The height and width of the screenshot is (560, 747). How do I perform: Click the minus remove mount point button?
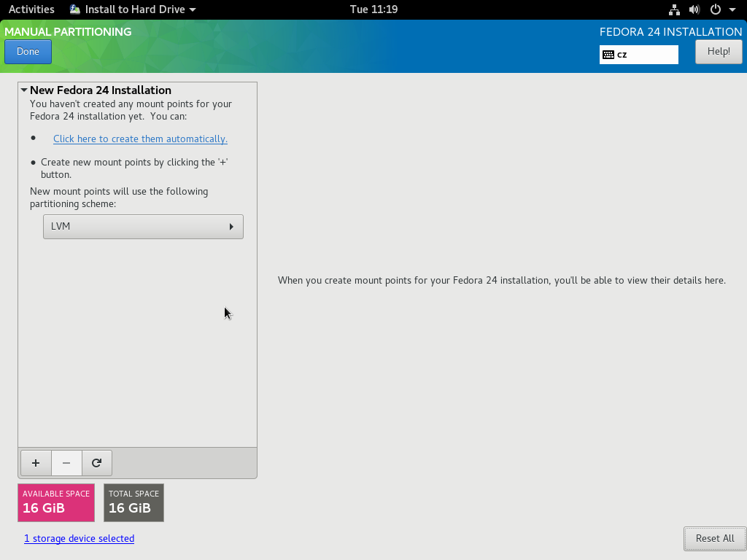66,463
